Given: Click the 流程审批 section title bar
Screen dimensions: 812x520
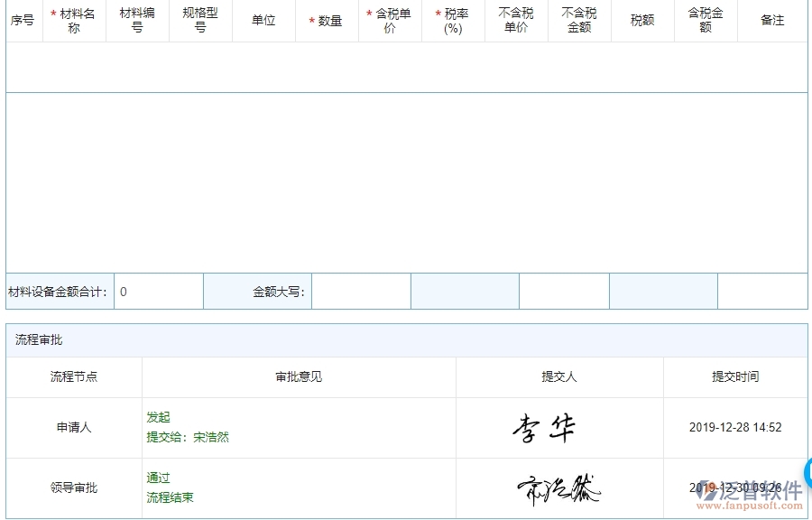Looking at the screenshot, I should click(36, 341).
